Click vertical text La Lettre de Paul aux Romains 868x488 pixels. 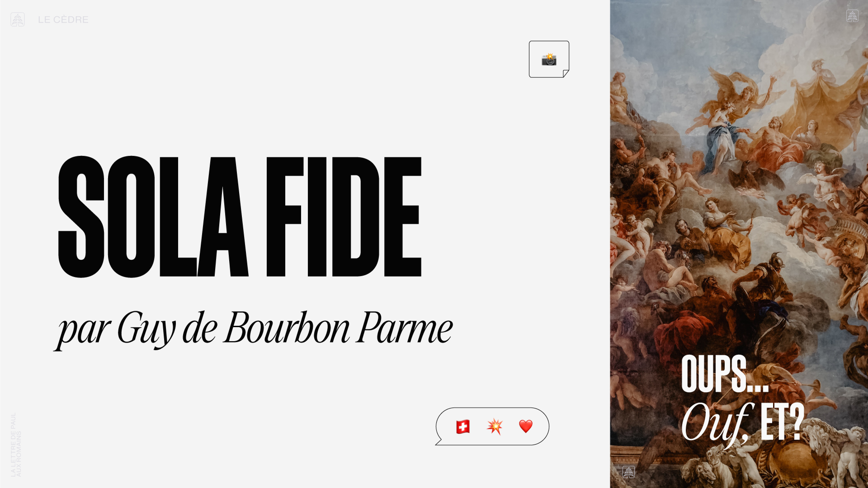(x=16, y=444)
